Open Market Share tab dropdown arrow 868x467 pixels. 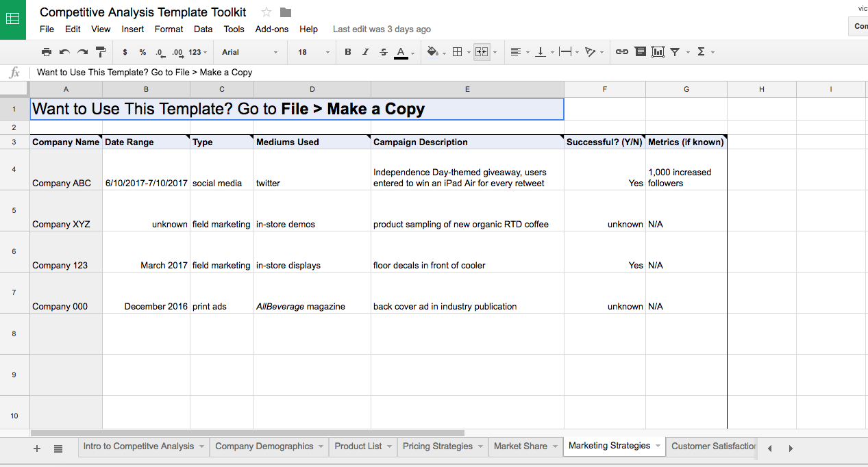coord(555,446)
